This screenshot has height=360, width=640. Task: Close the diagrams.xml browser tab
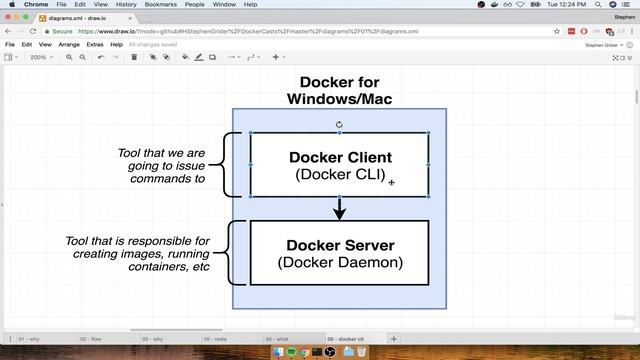click(130, 18)
